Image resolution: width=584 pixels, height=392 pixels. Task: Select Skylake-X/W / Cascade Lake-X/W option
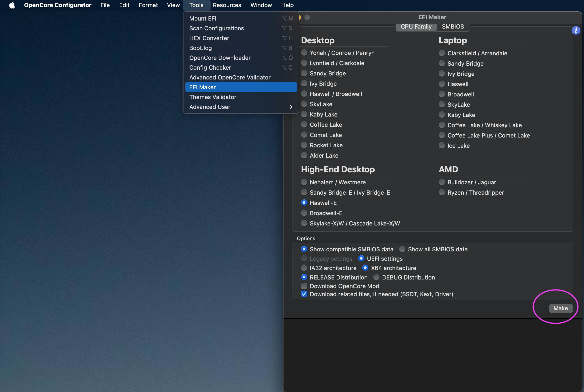click(x=304, y=223)
